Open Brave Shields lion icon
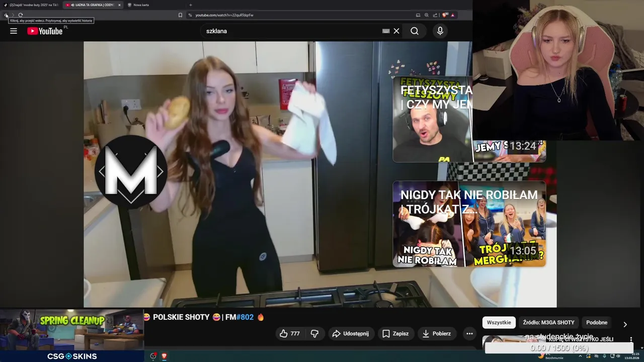The image size is (644, 362). pos(445,15)
